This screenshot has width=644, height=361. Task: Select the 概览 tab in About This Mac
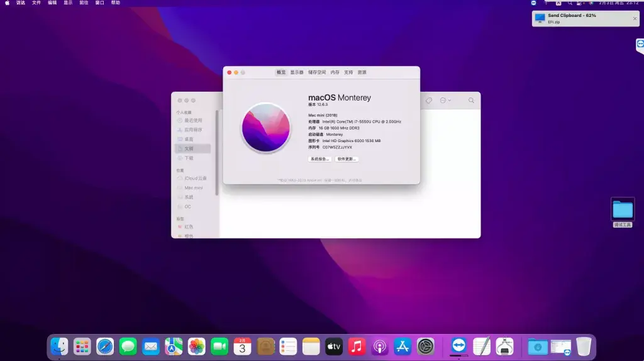281,72
